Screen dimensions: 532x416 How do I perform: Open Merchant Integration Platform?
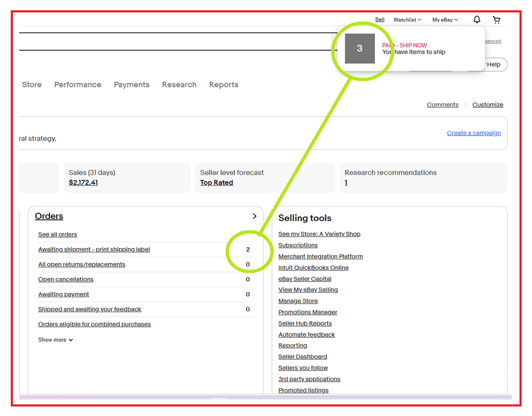click(320, 256)
